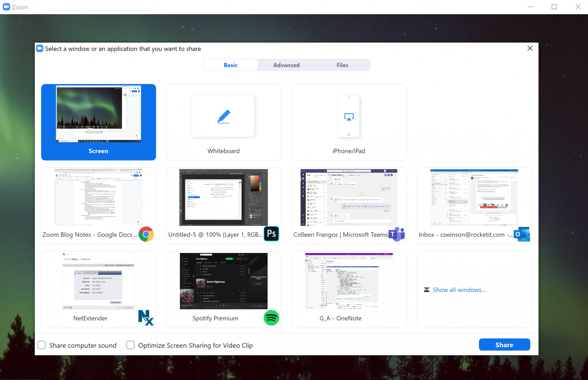588x380 pixels.
Task: Select the Untitled-5 Photoshop window thumbnail
Action: 224,197
